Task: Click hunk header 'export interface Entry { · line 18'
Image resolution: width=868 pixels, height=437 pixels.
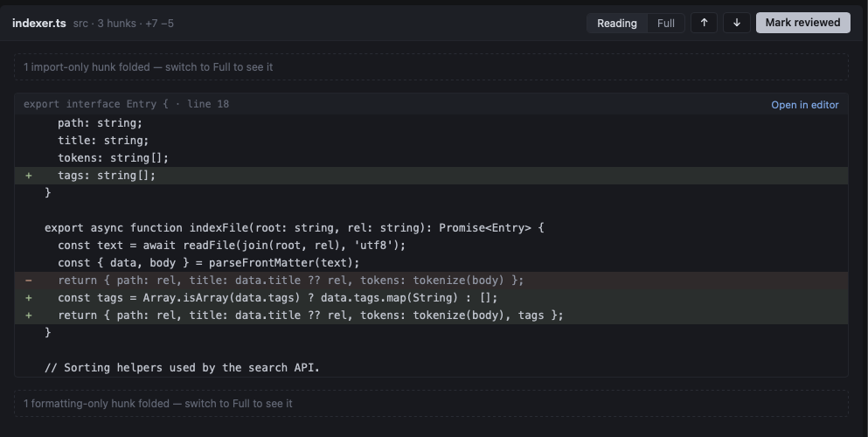Action: [126, 104]
